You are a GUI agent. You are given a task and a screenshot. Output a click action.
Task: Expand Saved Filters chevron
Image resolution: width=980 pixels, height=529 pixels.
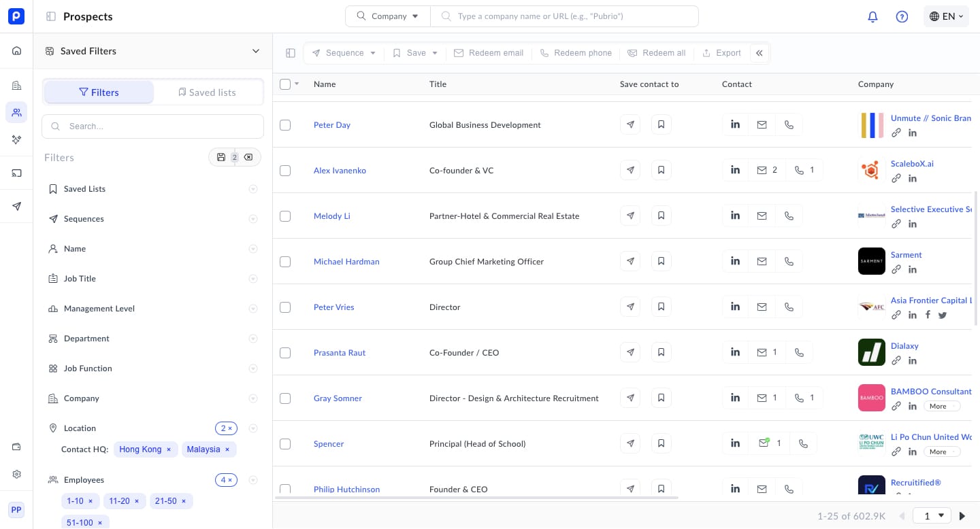256,51
